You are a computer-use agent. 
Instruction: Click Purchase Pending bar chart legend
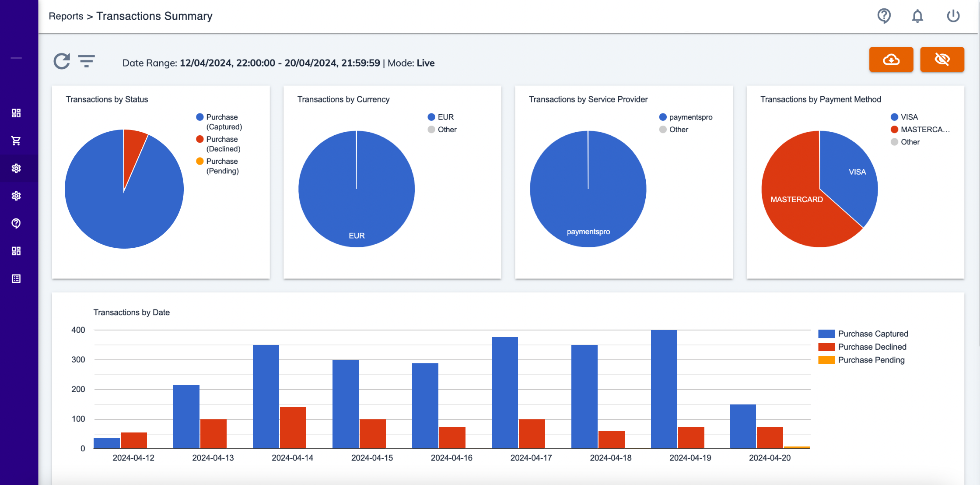(861, 360)
